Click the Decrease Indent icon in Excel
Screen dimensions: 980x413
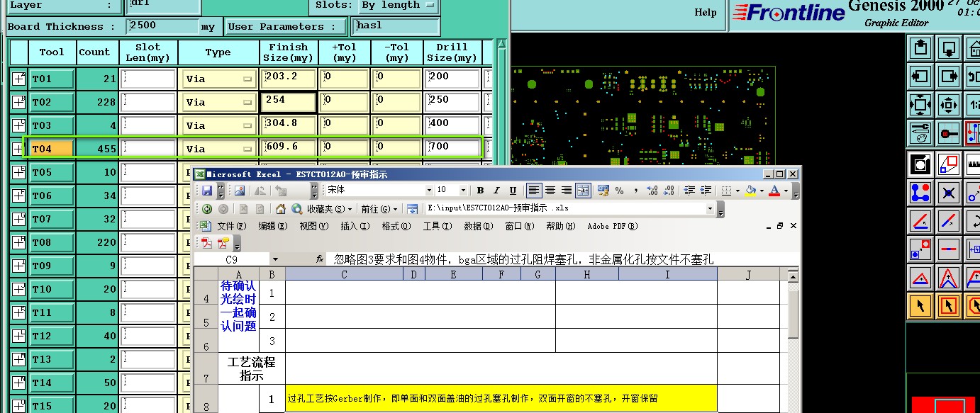[689, 191]
